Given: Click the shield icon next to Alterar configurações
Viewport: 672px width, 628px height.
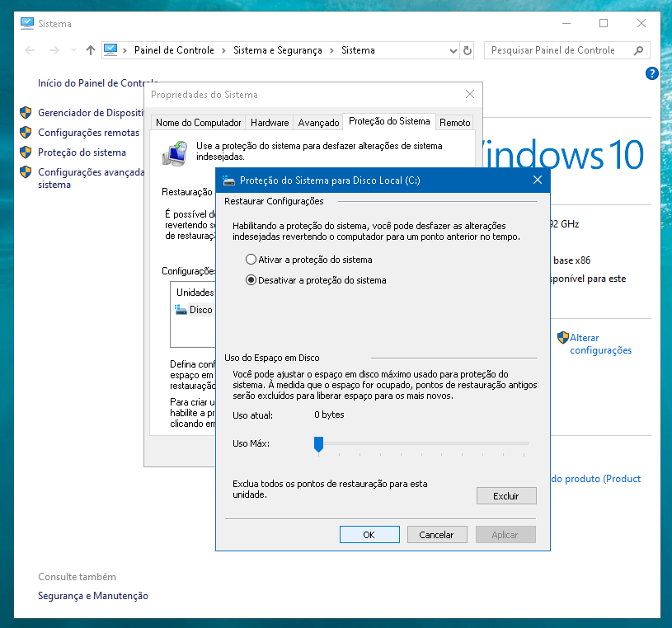Looking at the screenshot, I should [562, 338].
